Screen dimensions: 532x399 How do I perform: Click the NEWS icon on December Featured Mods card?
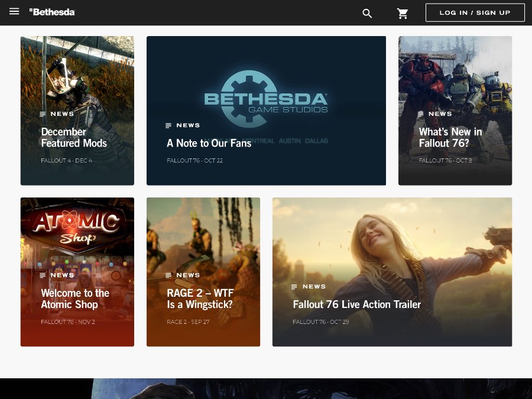(41, 113)
